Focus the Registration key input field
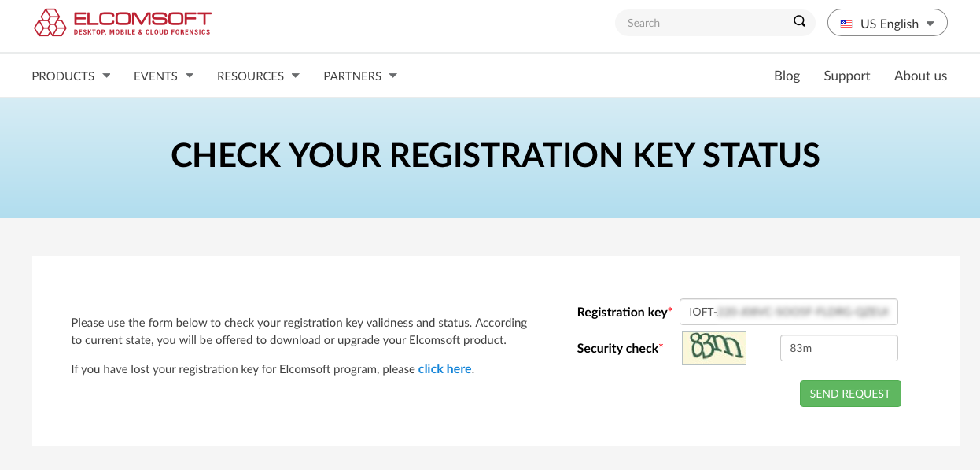The width and height of the screenshot is (980, 470). [x=789, y=312]
